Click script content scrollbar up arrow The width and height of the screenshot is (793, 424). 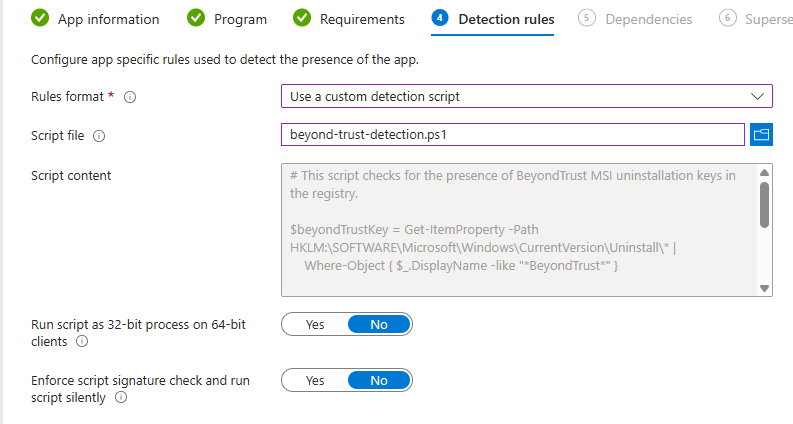pyautogui.click(x=765, y=173)
